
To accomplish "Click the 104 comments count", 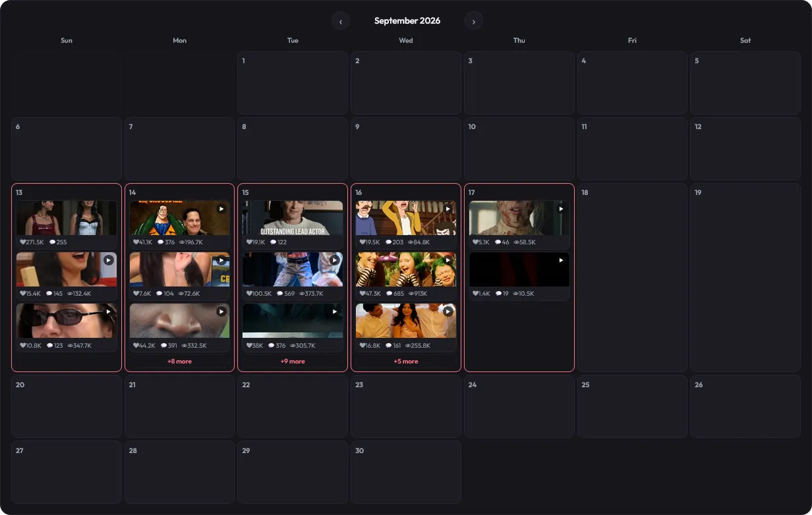I will click(x=169, y=294).
